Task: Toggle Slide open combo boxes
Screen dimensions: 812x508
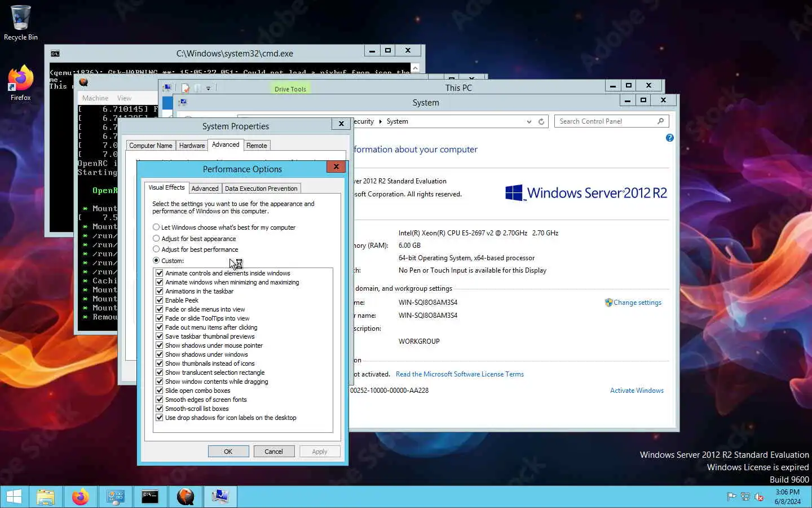Action: click(x=160, y=391)
